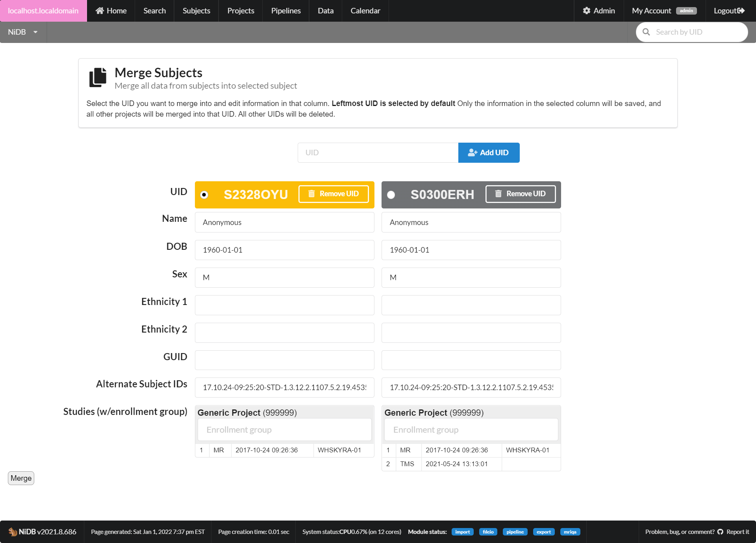756x543 pixels.
Task: Click the localhost.localdomain link
Action: pyautogui.click(x=43, y=11)
